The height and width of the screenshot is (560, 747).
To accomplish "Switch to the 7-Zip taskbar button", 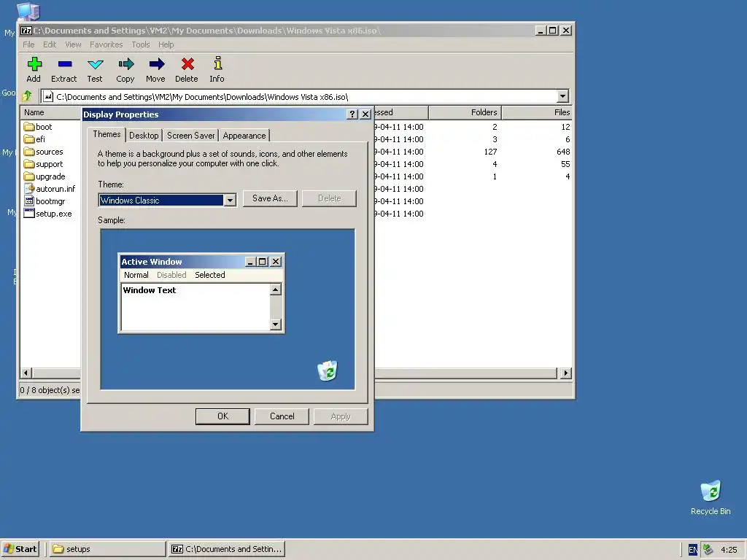I will tap(227, 549).
